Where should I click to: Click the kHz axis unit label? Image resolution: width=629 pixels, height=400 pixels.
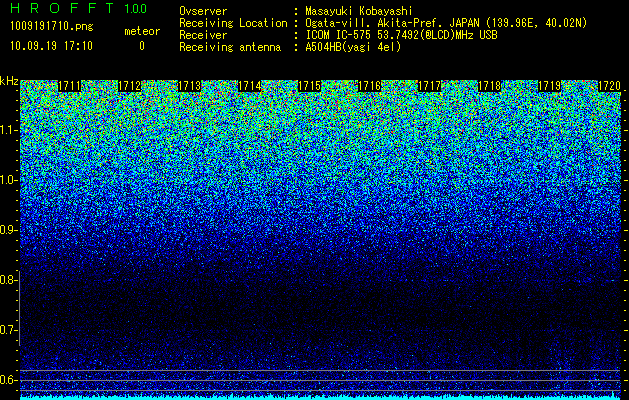pos(9,81)
